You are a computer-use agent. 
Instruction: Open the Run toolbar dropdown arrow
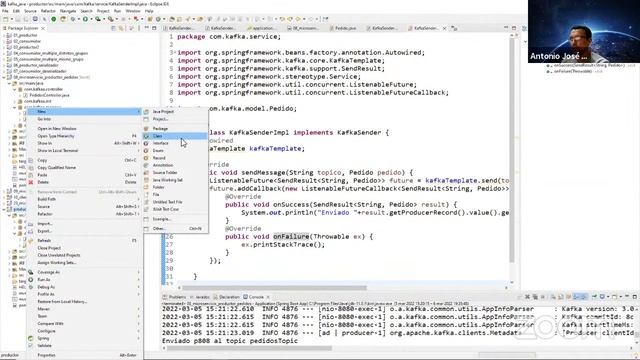[91, 19]
